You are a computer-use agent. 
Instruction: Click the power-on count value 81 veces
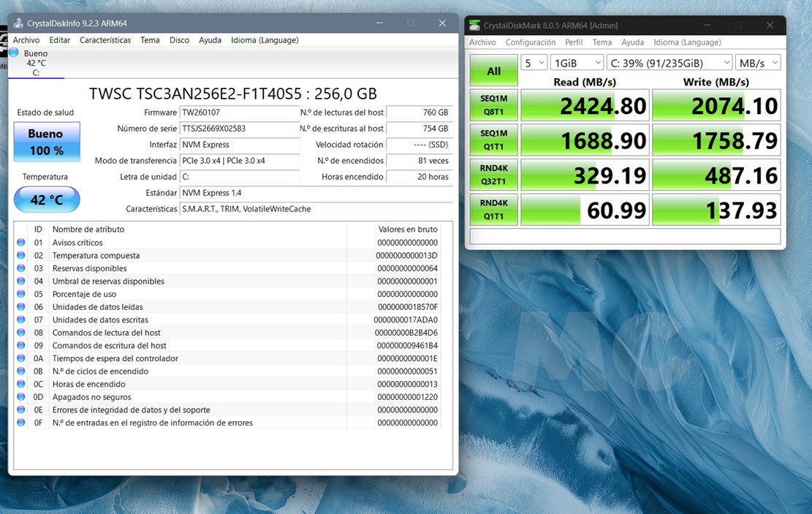(x=420, y=161)
